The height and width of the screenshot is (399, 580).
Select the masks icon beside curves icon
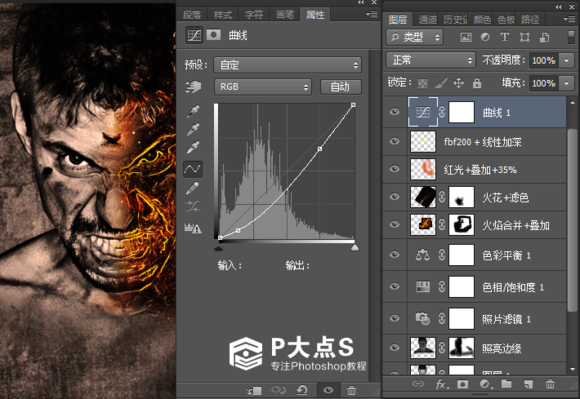tap(213, 35)
